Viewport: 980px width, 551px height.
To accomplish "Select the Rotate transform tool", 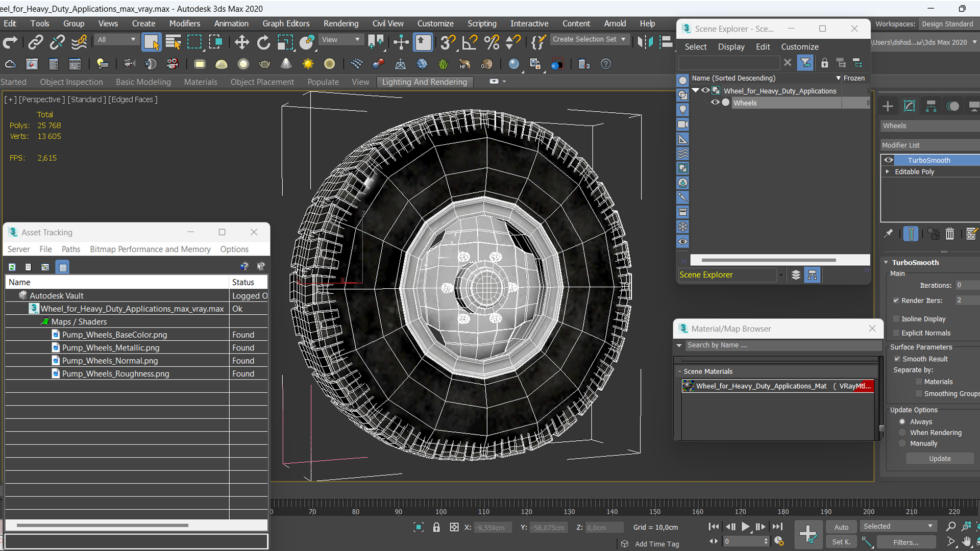I will [x=263, y=42].
